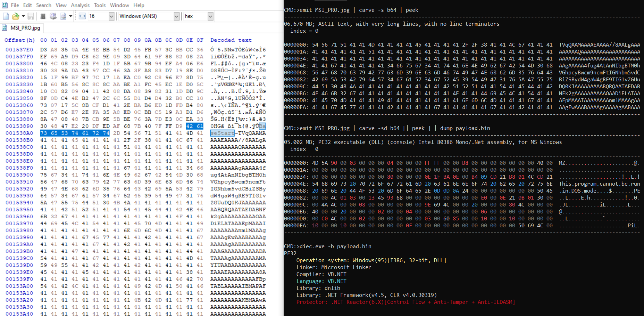This screenshot has height=316, width=644.
Task: Click 'Library: dnlib' line
Action: click(318, 288)
